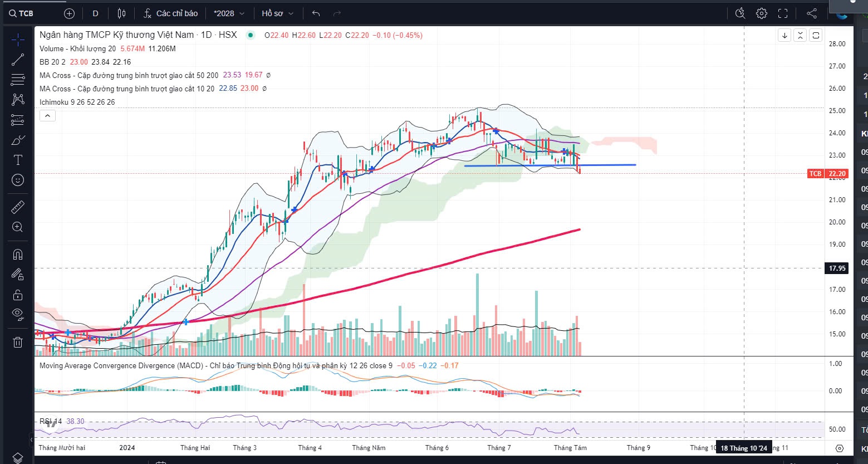Image resolution: width=868 pixels, height=464 pixels.
Task: Click the 2024 year label on time axis
Action: coord(127,447)
